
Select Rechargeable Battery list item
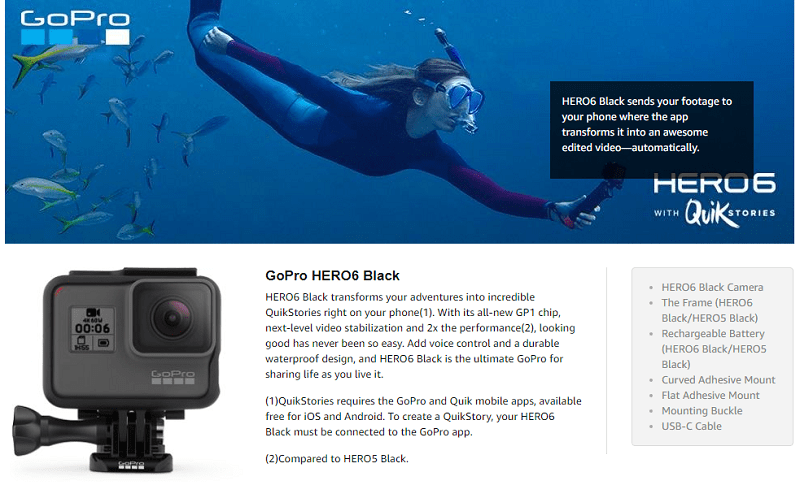coord(714,349)
